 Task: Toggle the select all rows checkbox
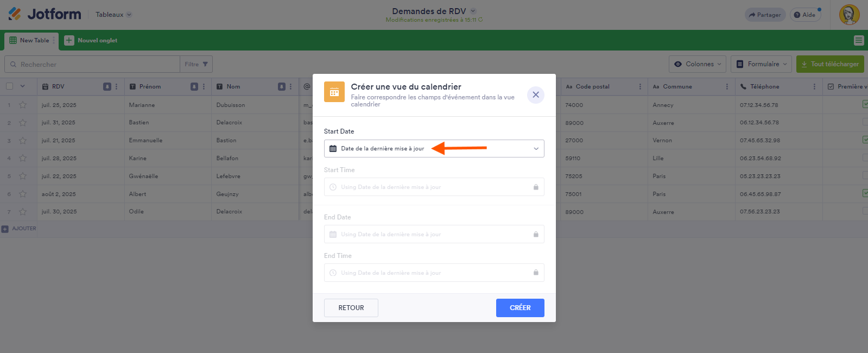10,86
